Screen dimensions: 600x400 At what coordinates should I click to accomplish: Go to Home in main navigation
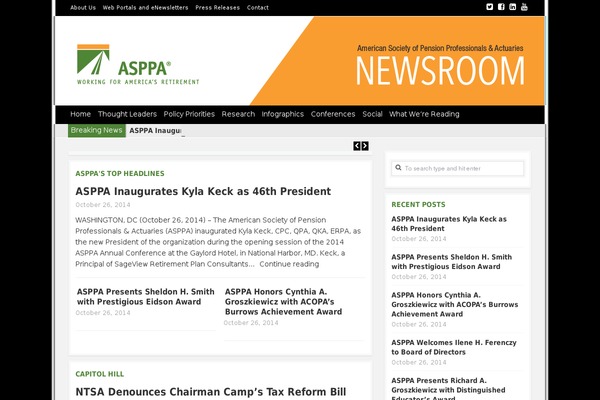80,114
